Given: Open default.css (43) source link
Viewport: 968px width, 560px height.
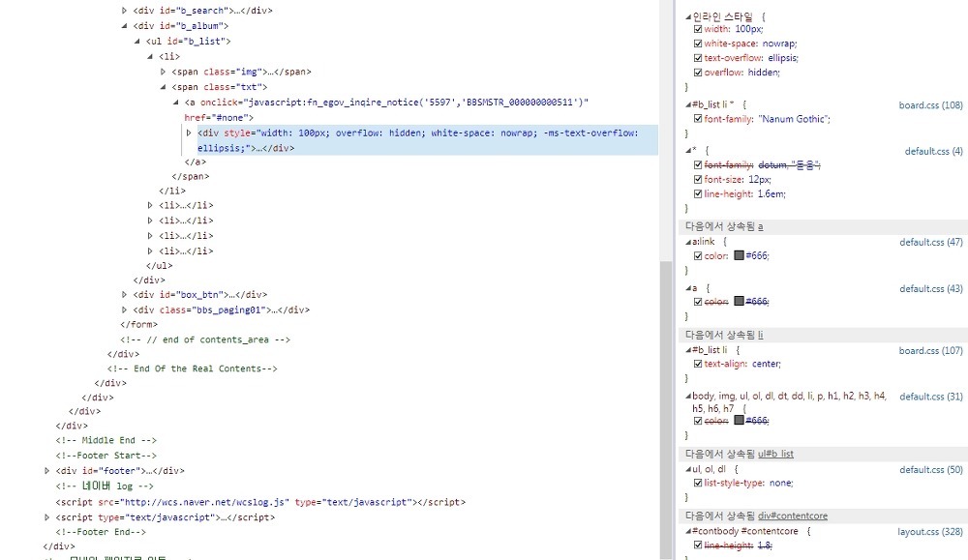Looking at the screenshot, I should pos(931,288).
